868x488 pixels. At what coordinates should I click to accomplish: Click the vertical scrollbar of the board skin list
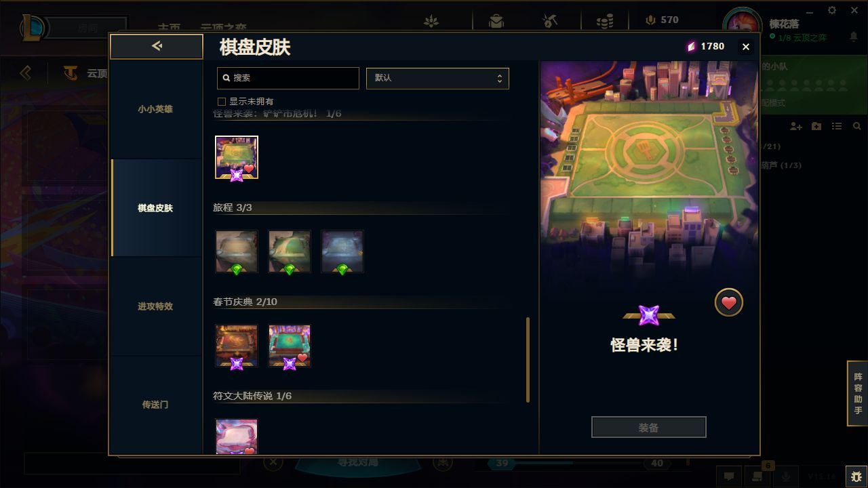coord(528,360)
